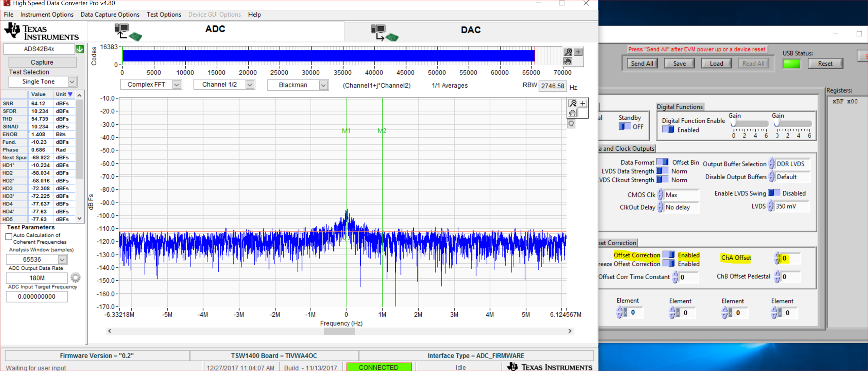This screenshot has height=371, width=868.
Task: Click the Texas Instruments logo top-left
Action: click(42, 31)
